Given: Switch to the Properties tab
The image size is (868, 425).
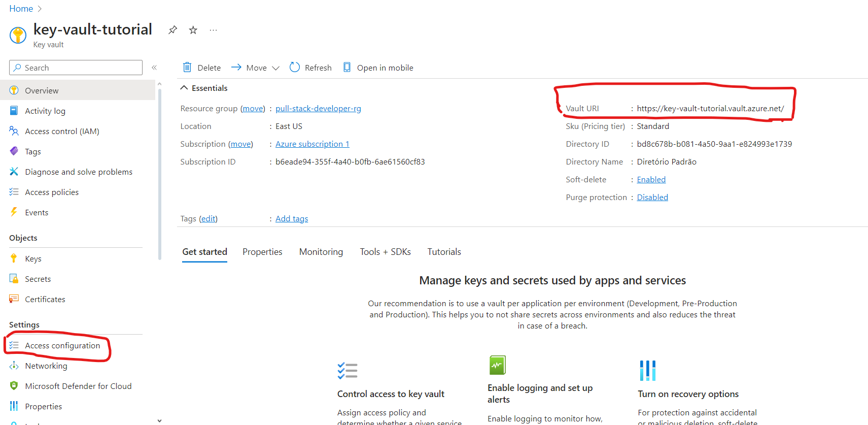Looking at the screenshot, I should pos(262,252).
